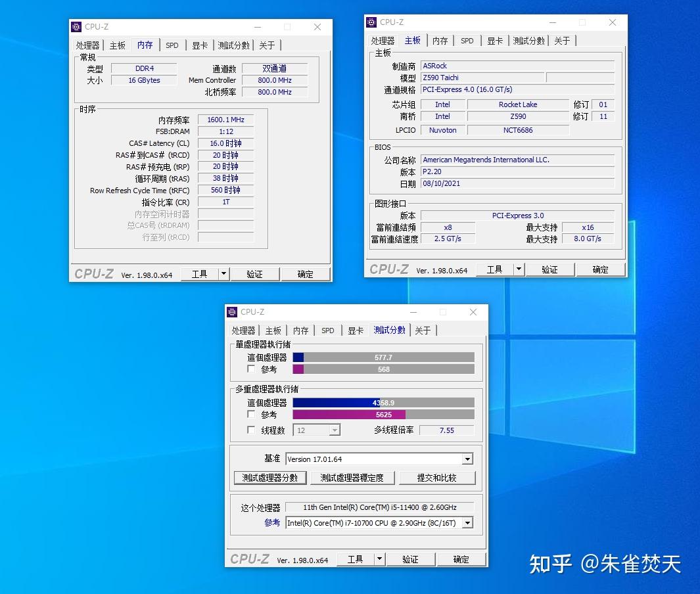Switch to 内存 tab in mainboard window
The height and width of the screenshot is (594, 700).
(440, 41)
